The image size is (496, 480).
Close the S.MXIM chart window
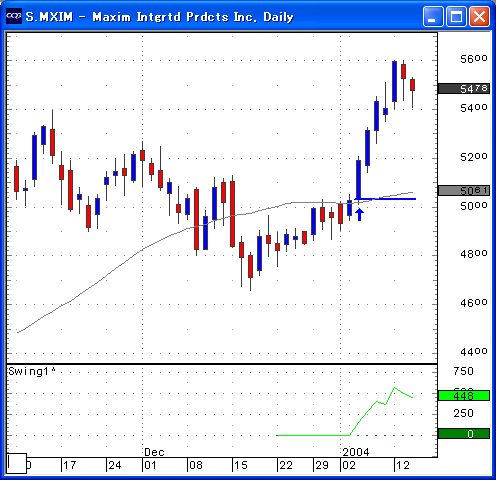click(x=479, y=16)
